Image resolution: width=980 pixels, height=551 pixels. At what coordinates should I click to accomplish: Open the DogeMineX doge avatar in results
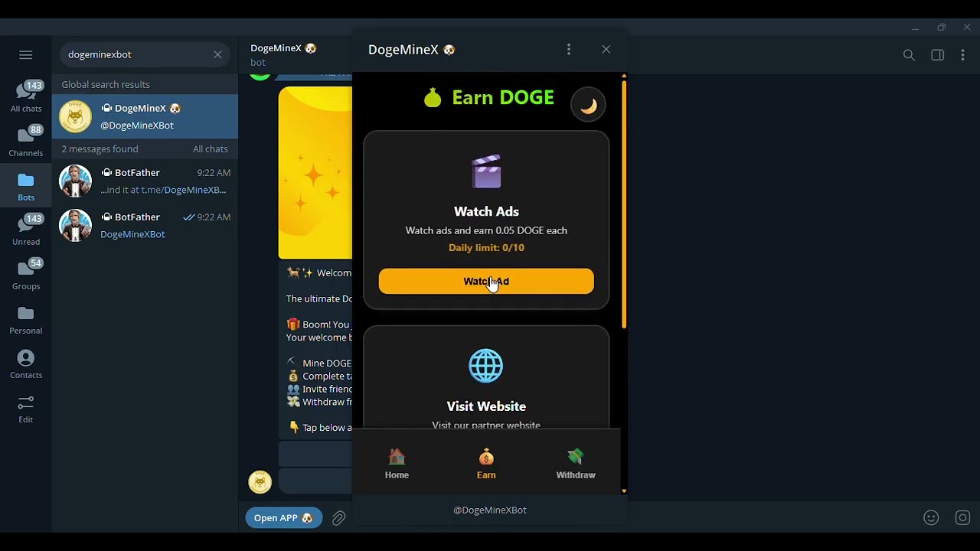click(x=75, y=116)
